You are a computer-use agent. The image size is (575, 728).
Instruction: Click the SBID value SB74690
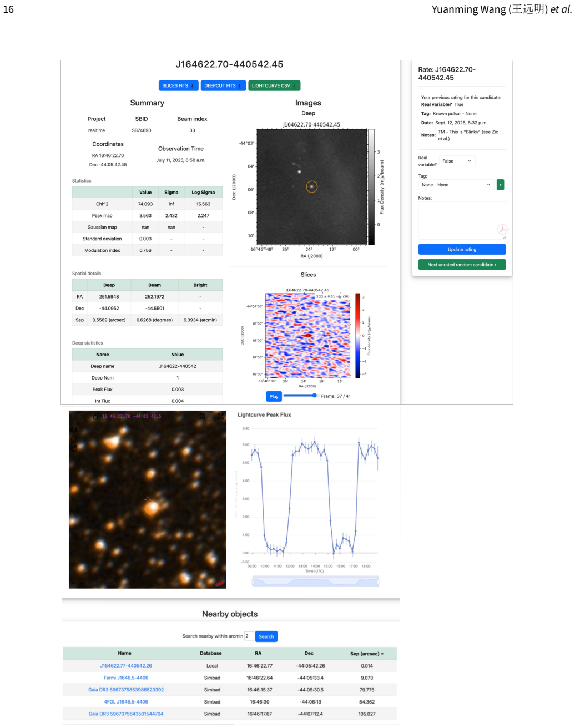[141, 130]
